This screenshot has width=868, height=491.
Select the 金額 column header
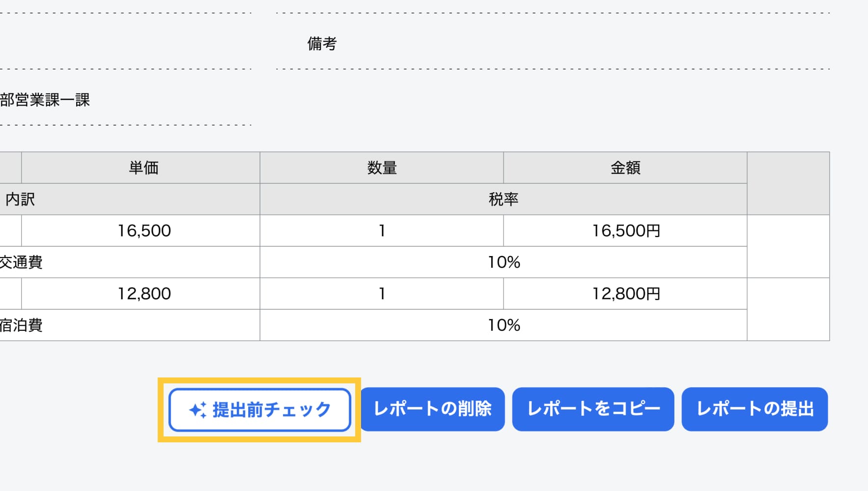625,168
